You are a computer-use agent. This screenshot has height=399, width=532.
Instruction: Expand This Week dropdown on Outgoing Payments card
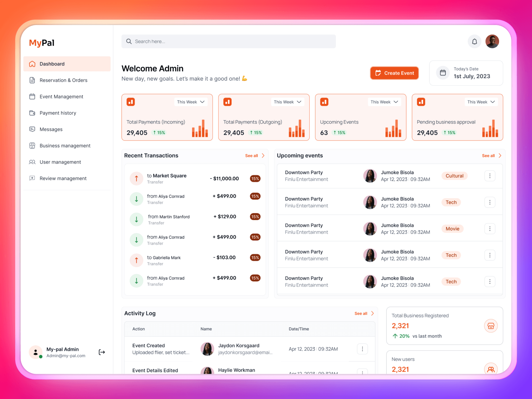pos(287,102)
